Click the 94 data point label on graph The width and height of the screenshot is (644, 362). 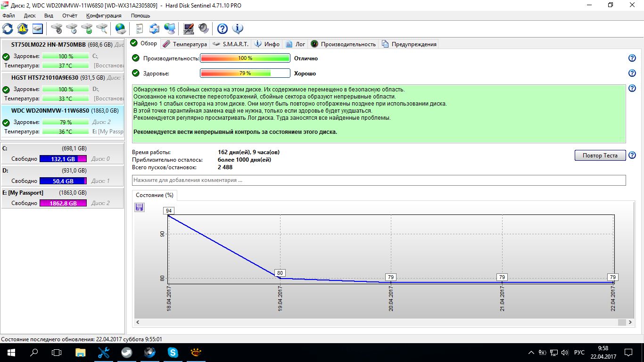(x=169, y=211)
